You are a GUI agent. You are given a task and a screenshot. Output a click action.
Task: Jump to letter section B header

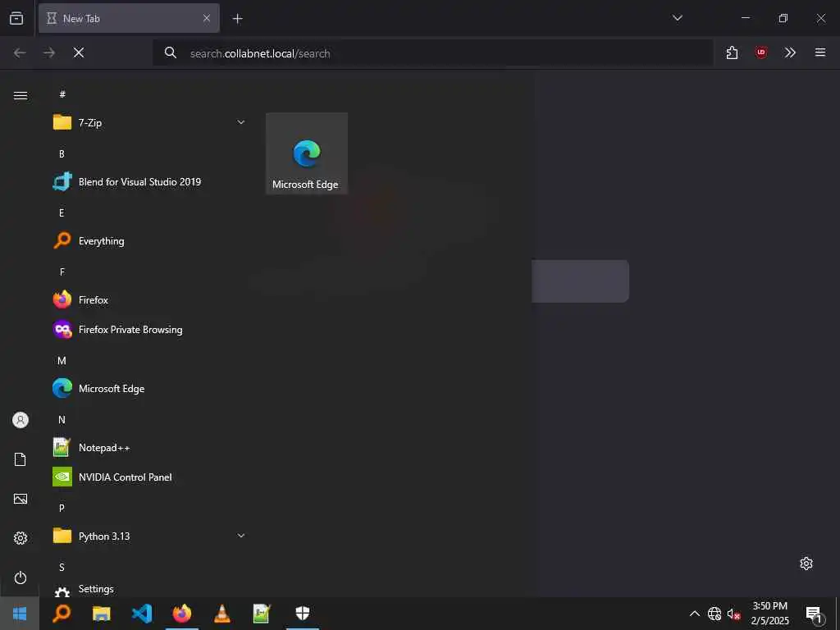pos(62,153)
